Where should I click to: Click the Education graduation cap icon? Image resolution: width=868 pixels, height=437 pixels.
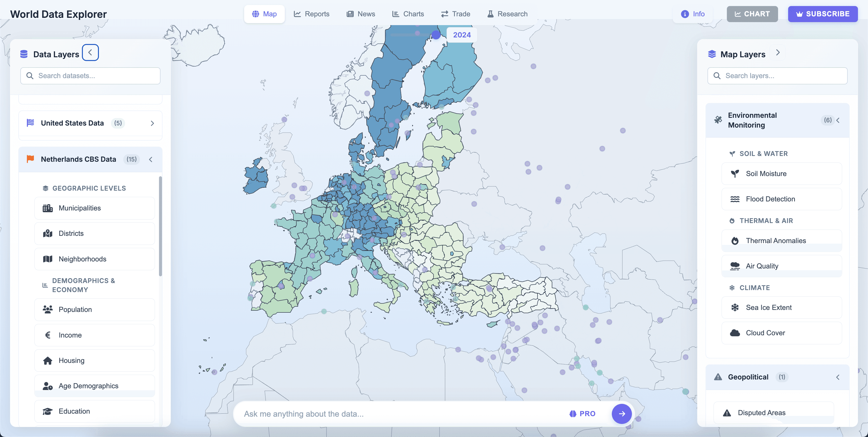pos(47,411)
